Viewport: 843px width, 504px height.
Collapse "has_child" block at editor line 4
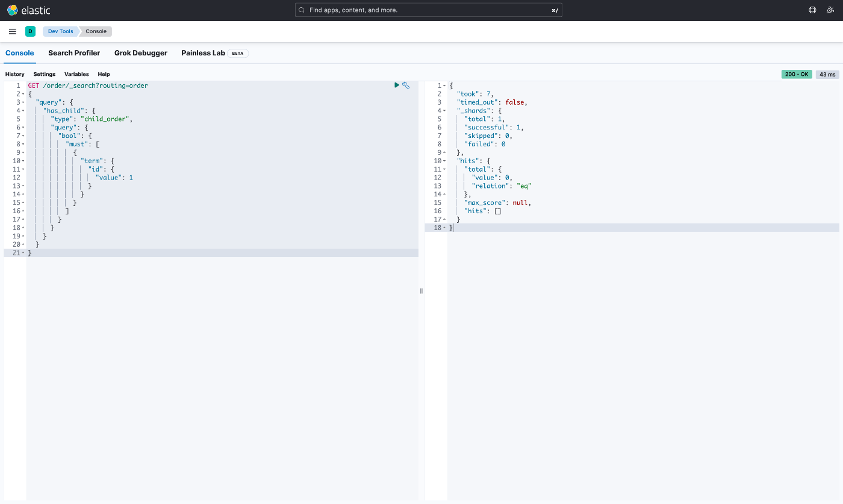tap(23, 111)
